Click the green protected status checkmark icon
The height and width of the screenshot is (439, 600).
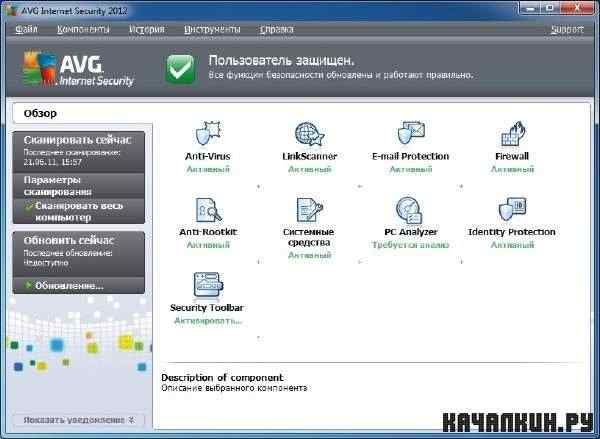point(180,69)
